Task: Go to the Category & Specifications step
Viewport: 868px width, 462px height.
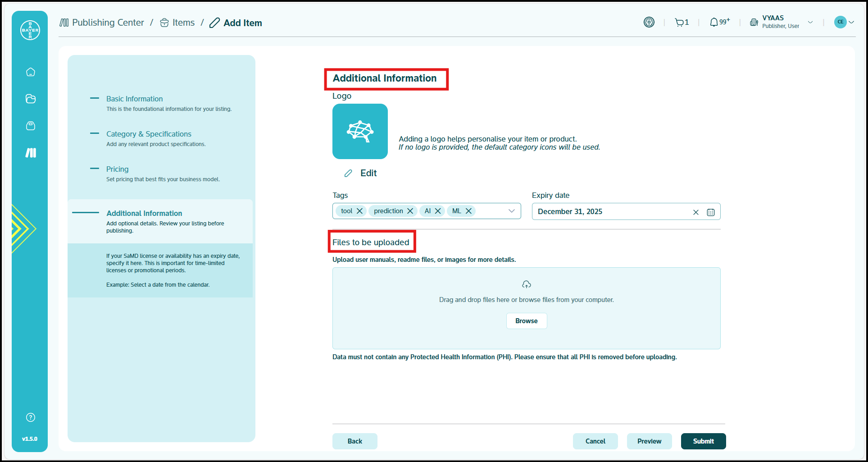Action: (149, 134)
